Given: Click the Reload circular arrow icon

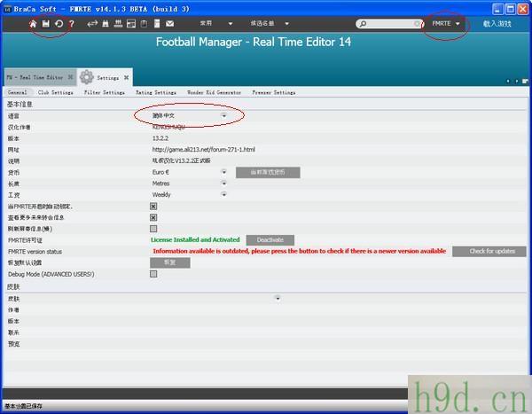Looking at the screenshot, I should [x=59, y=24].
